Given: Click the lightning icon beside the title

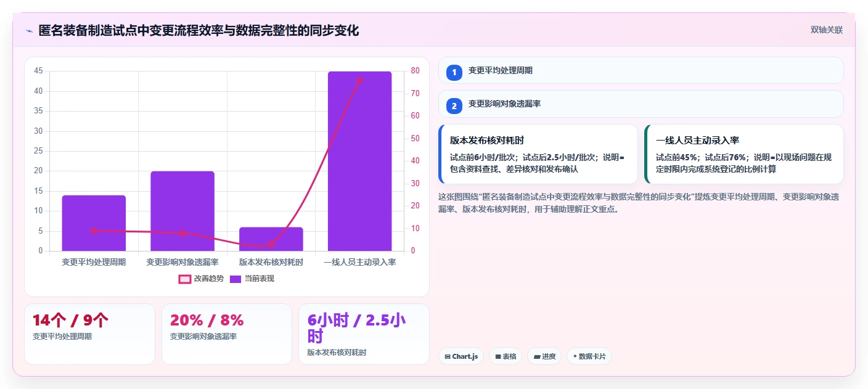Looking at the screenshot, I should click(x=29, y=31).
